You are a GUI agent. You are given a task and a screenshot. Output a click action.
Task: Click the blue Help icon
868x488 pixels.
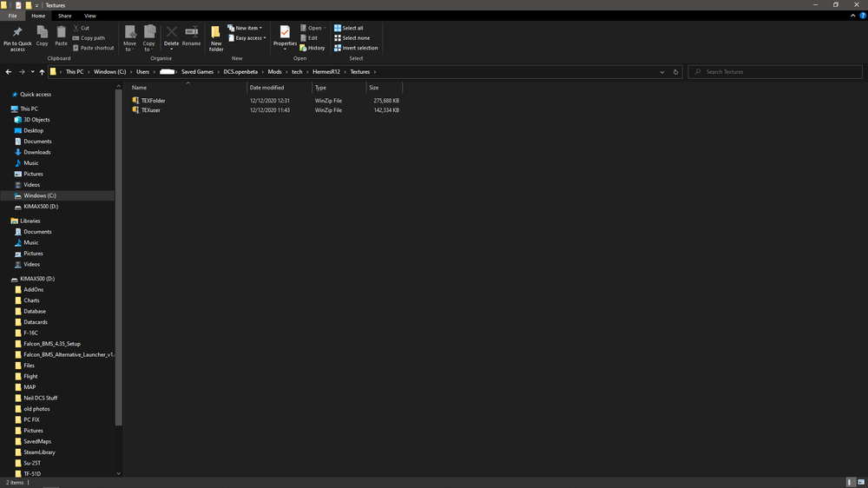pos(863,16)
